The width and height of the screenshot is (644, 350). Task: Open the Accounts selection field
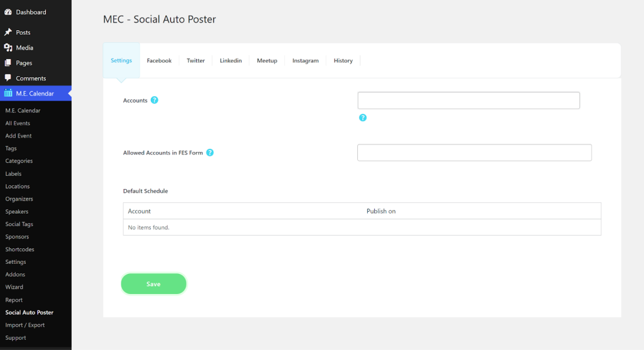click(x=469, y=101)
